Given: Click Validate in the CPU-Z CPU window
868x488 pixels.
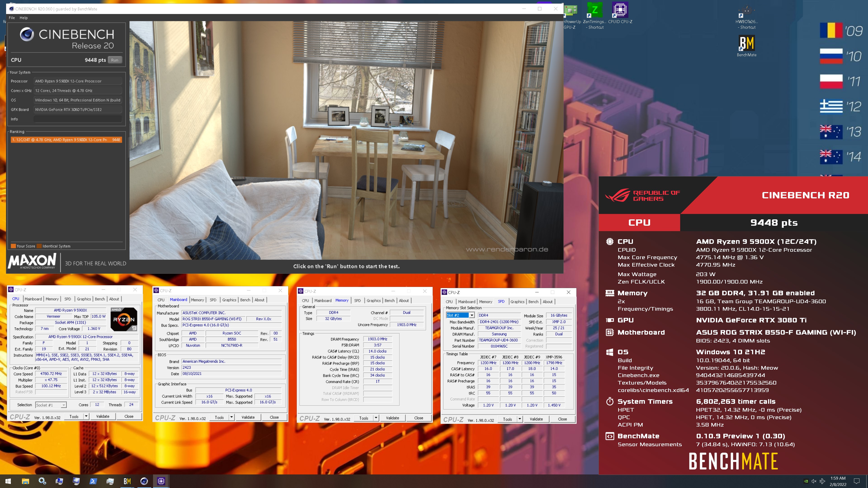Looking at the screenshot, I should [x=103, y=416].
